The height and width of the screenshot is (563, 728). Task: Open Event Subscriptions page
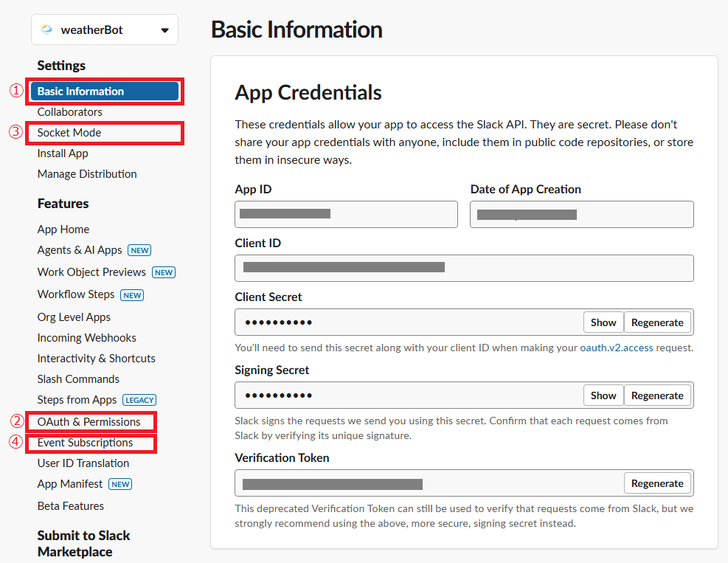(x=85, y=443)
